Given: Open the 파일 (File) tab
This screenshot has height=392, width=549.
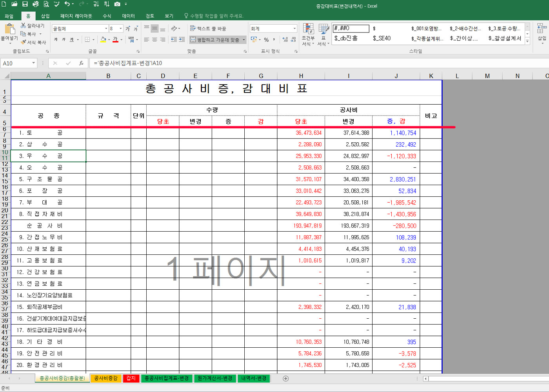Looking at the screenshot, I should coord(9,16).
